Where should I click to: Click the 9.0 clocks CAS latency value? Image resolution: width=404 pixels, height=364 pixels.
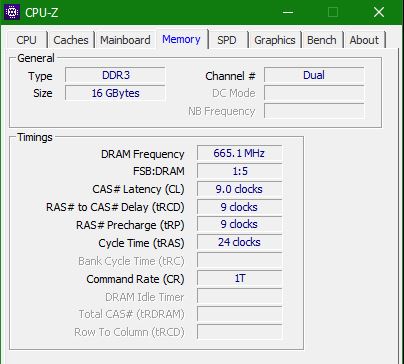(239, 189)
